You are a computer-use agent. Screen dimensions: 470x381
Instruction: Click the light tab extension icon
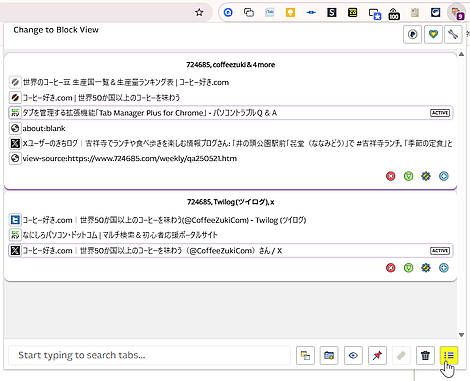269,13
